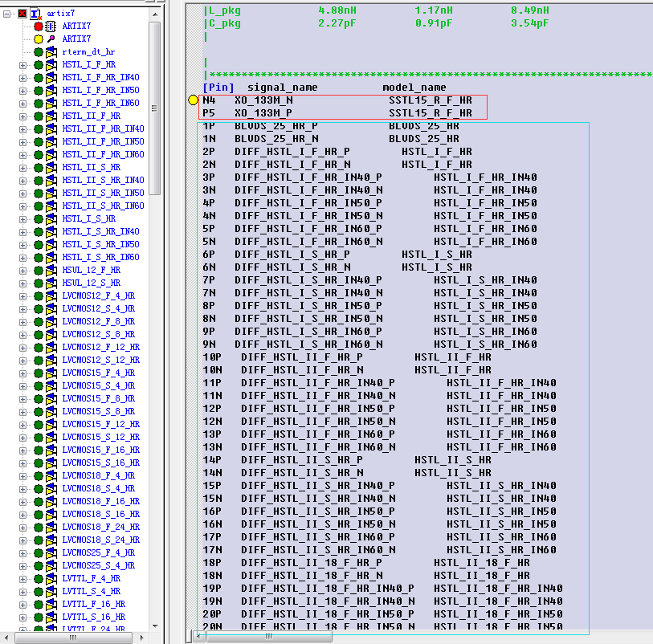Click the buffer model icon for rterm_dt_hr

pyautogui.click(x=51, y=52)
